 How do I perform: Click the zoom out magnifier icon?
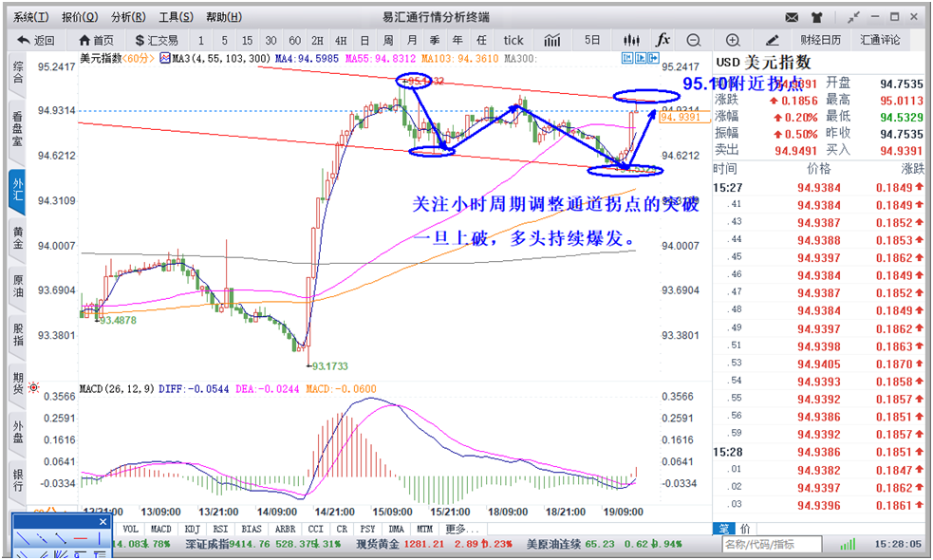click(x=692, y=41)
